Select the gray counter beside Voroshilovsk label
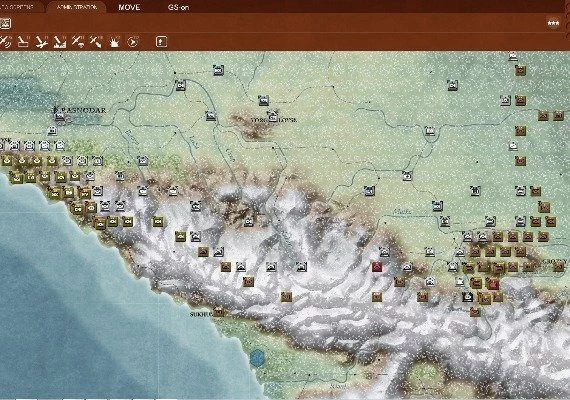The image size is (570, 400). 273,116
